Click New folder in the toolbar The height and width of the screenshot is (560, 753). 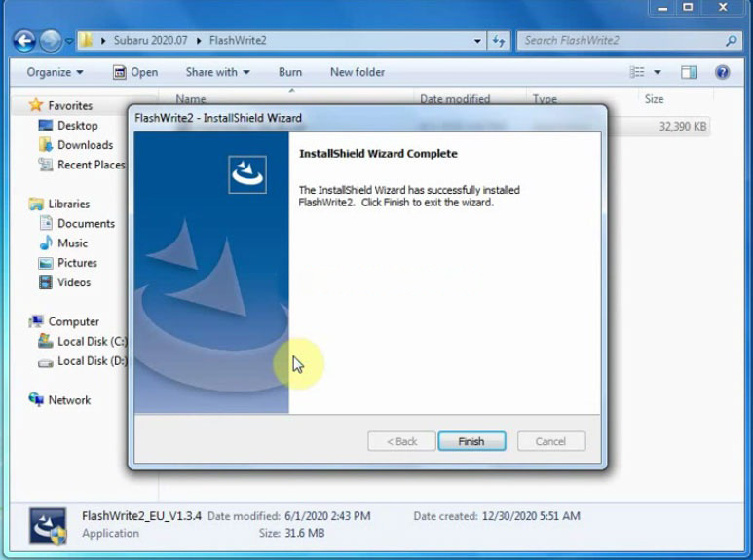(358, 72)
